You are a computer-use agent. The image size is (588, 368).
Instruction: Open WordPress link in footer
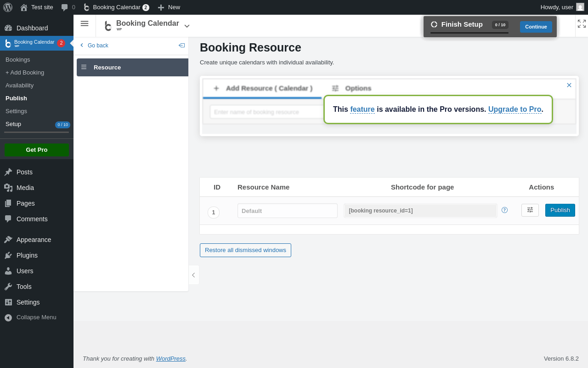[x=171, y=359]
